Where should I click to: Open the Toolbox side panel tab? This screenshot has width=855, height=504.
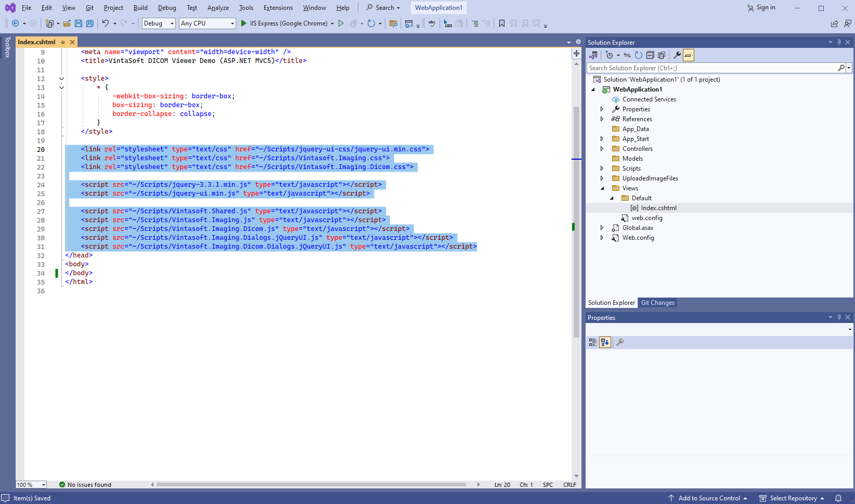point(7,47)
